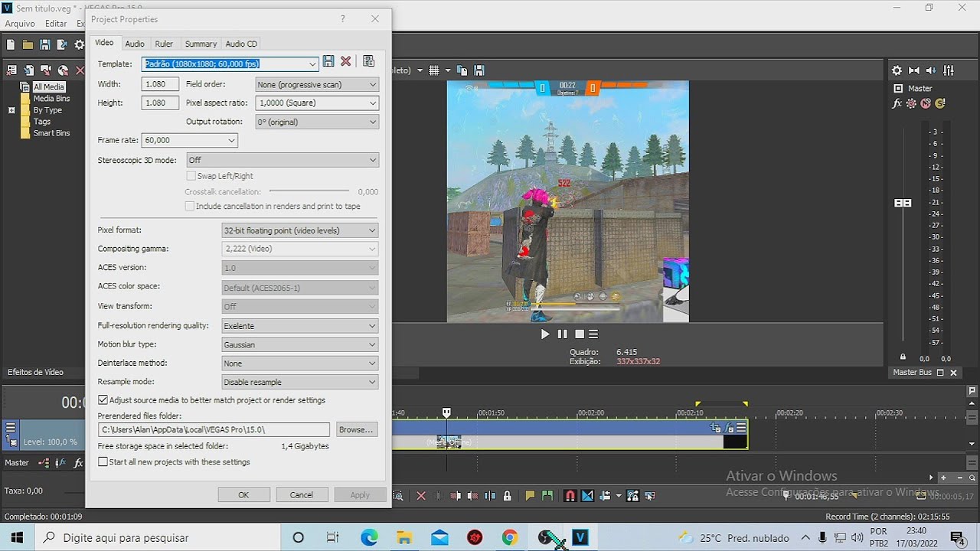
Task: Switch to the Ruler tab
Action: (x=164, y=44)
